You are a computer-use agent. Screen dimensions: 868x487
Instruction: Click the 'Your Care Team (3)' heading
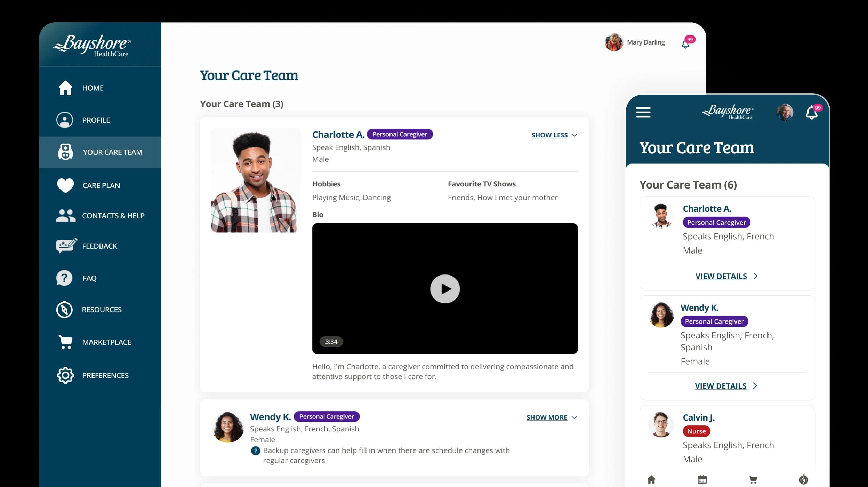click(x=242, y=104)
